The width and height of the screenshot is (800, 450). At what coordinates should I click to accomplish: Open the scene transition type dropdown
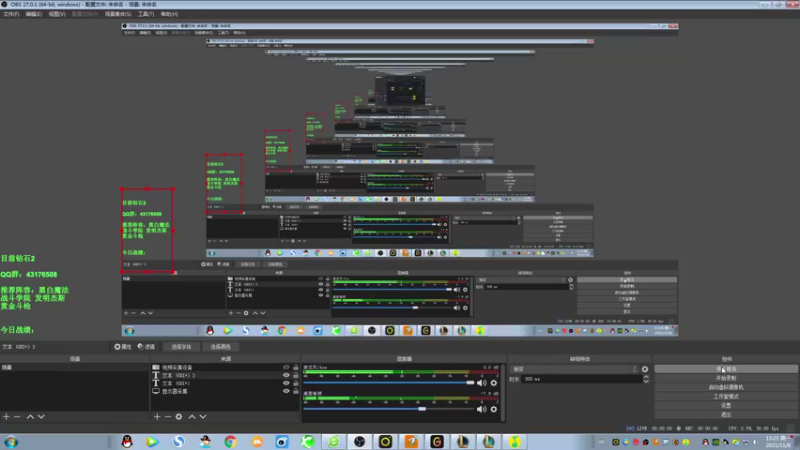(574, 369)
